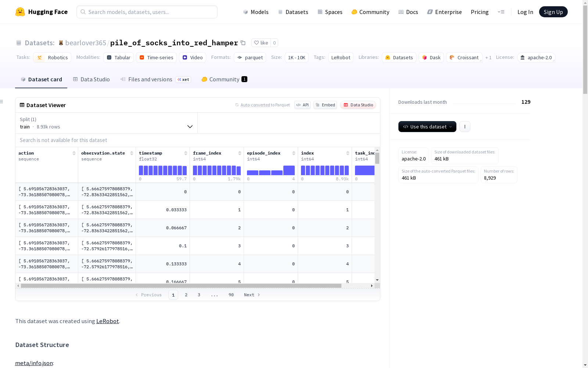Open the LeRobot link

click(107, 321)
